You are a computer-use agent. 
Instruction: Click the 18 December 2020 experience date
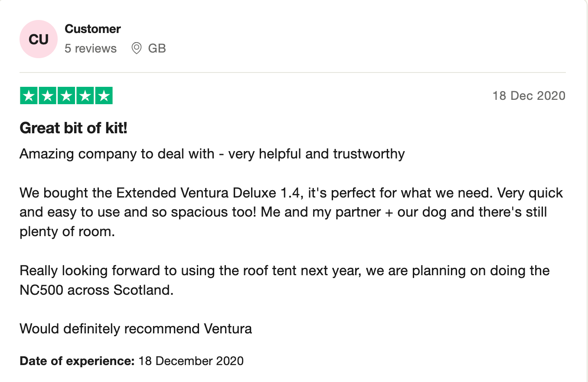click(191, 361)
